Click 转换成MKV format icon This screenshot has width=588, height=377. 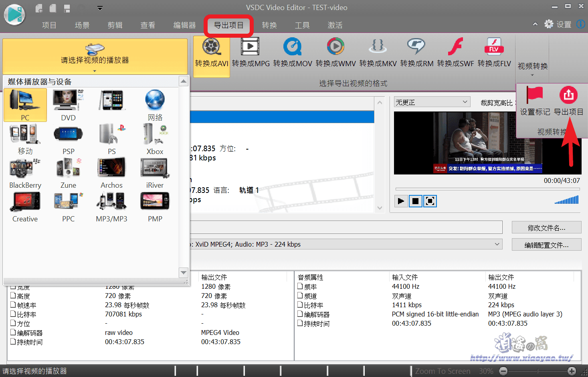coord(378,53)
